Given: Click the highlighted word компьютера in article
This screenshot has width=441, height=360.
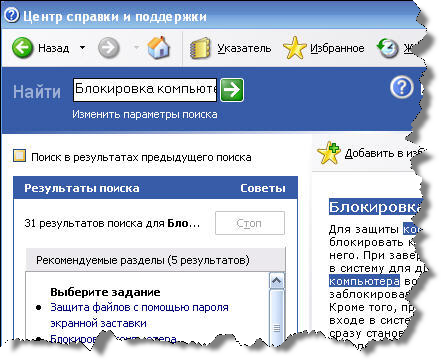Looking at the screenshot, I should click(364, 281).
